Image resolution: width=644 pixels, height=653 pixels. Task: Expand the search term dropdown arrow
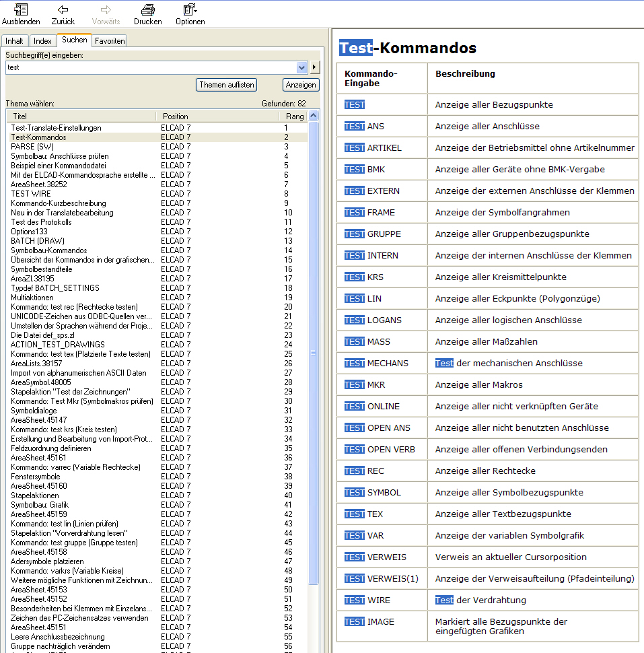(x=301, y=67)
